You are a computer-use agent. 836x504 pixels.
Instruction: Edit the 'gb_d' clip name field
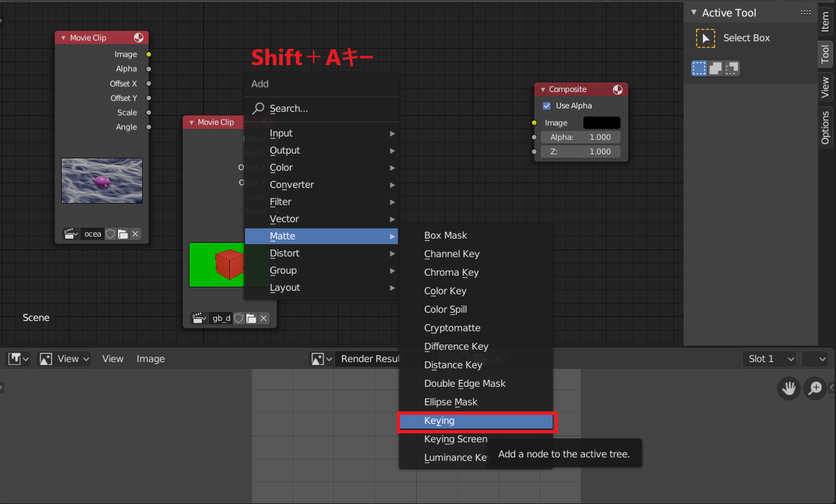click(220, 318)
